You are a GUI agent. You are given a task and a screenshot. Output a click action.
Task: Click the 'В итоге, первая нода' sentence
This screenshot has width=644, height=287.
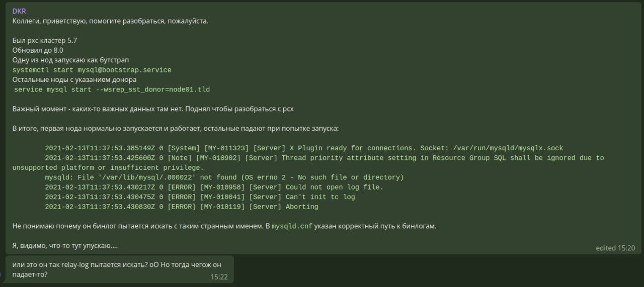pos(176,129)
